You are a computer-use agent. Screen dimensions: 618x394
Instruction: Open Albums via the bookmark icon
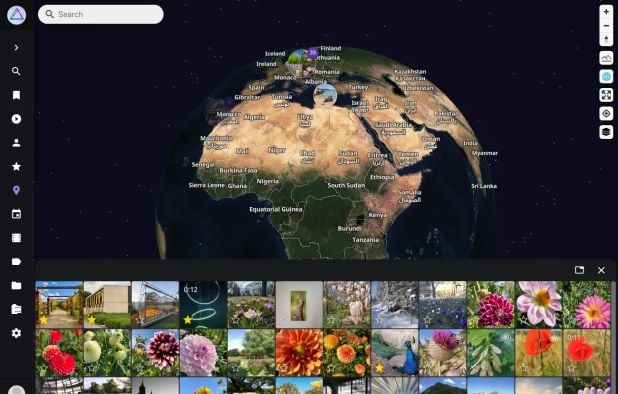(x=16, y=95)
